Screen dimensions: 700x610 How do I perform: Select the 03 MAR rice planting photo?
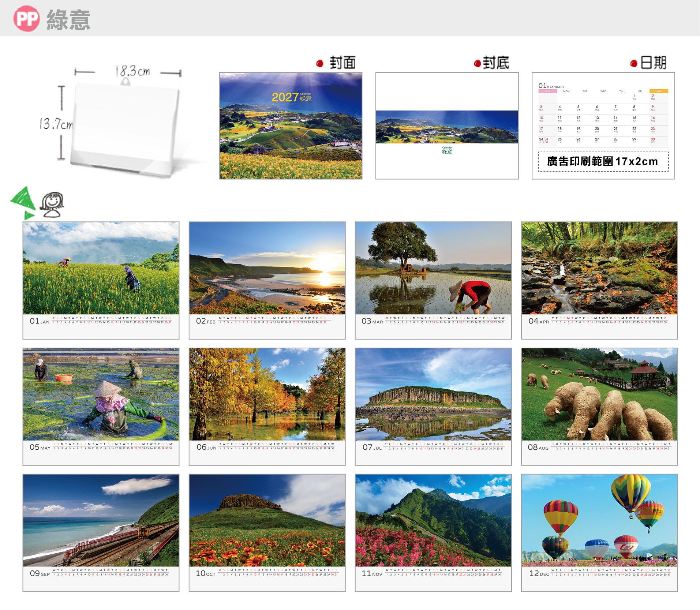(x=433, y=268)
